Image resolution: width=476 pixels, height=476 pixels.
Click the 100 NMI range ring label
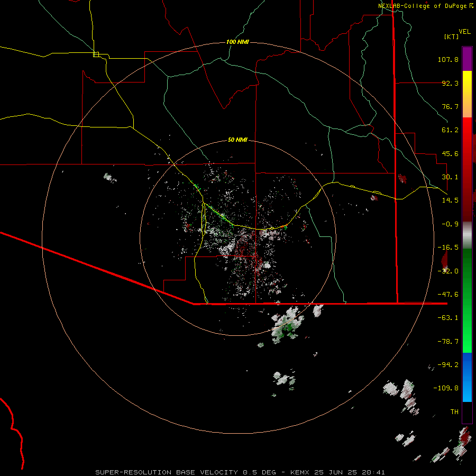coord(237,42)
